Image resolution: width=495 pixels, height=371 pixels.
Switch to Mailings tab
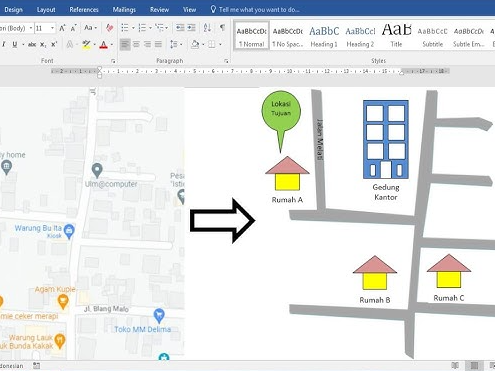(124, 10)
